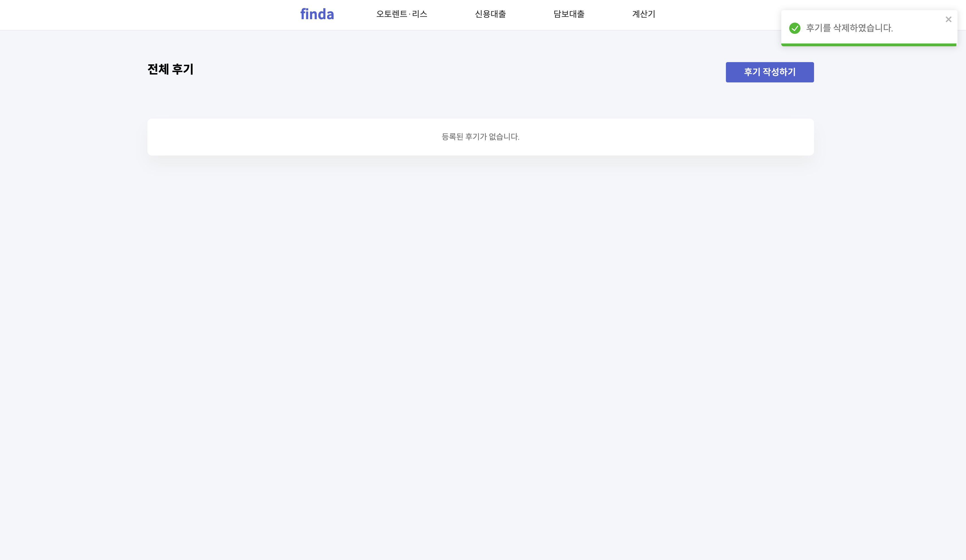The width and height of the screenshot is (966, 560).
Task: Select 오토렌트·리스 next to the logo
Action: (402, 14)
